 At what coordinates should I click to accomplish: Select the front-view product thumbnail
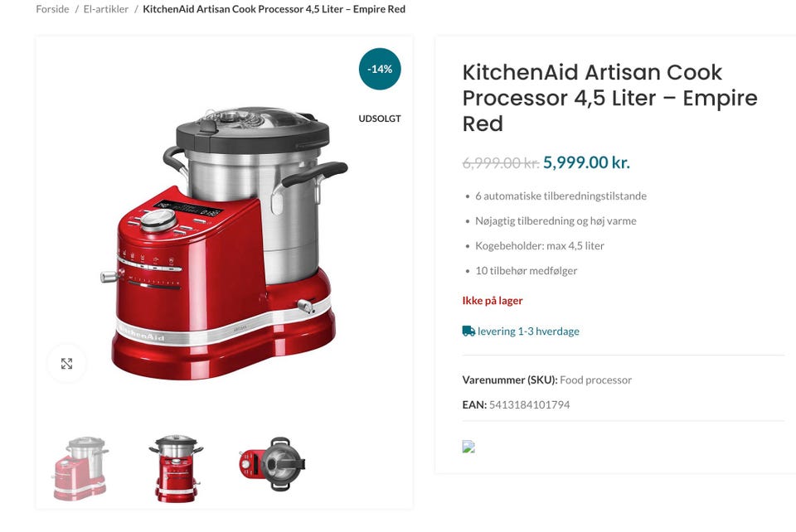[x=176, y=468]
